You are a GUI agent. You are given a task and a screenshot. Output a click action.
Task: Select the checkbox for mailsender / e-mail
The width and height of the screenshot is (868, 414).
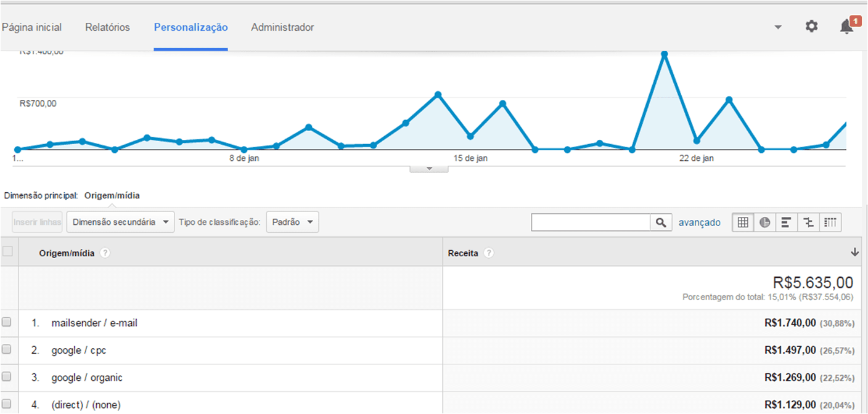tap(7, 322)
